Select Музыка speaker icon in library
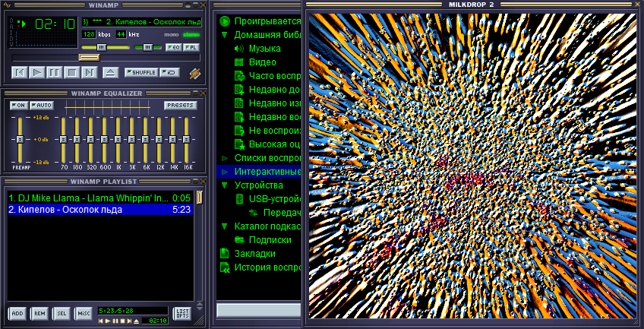 239,49
